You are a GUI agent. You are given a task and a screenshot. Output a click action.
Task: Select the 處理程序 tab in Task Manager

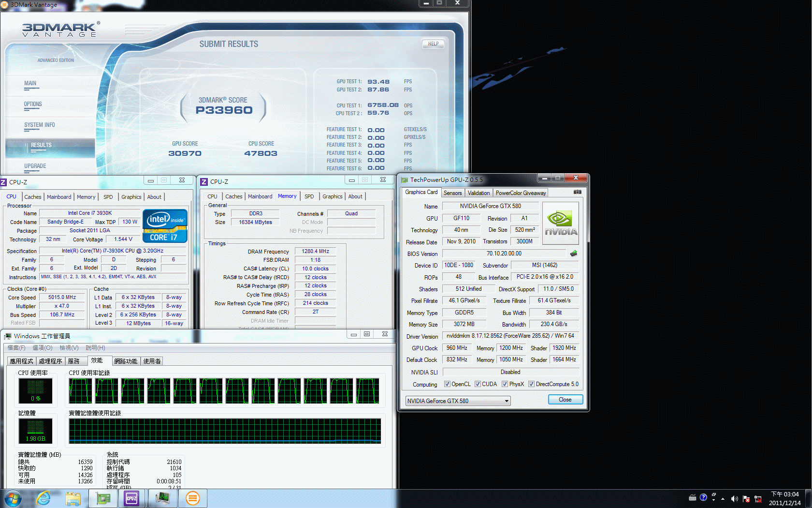point(50,361)
